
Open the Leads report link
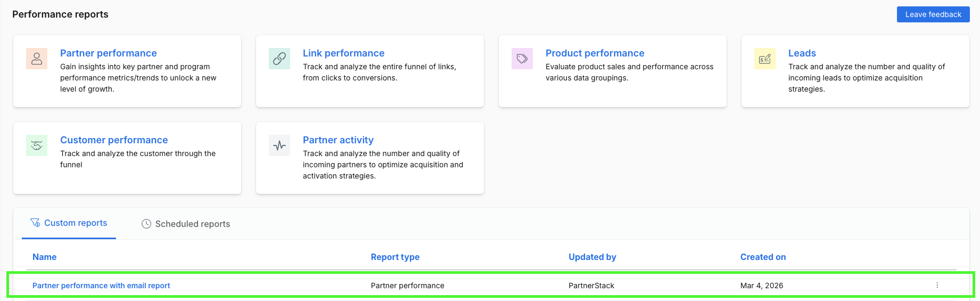(x=802, y=53)
